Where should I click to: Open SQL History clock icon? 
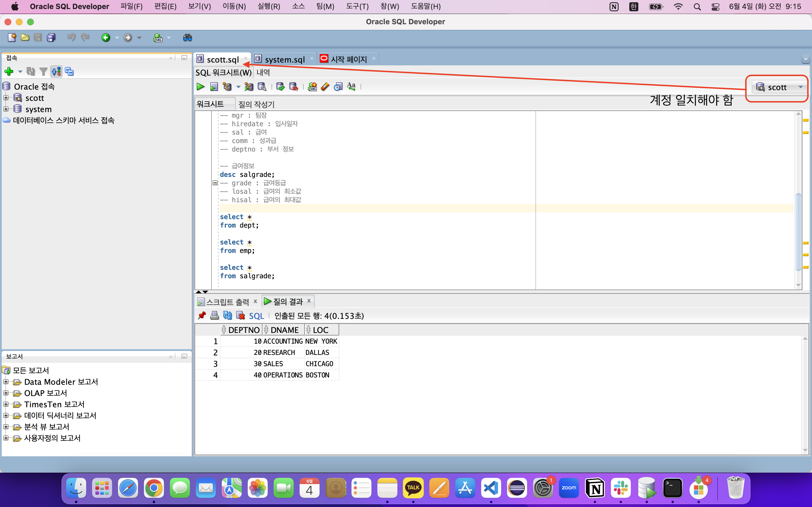[338, 87]
